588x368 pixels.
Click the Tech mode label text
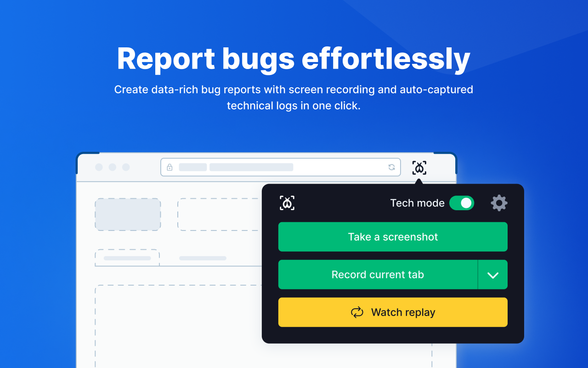[x=417, y=203]
